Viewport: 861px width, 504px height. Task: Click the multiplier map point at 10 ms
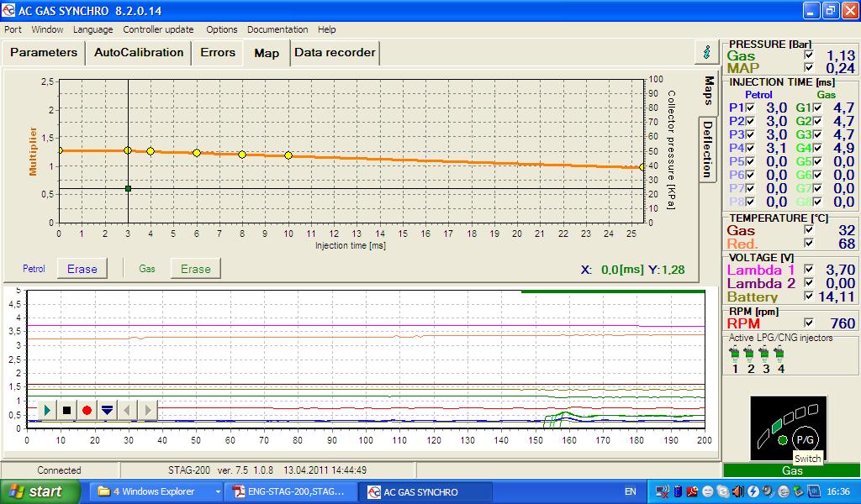pyautogui.click(x=288, y=155)
